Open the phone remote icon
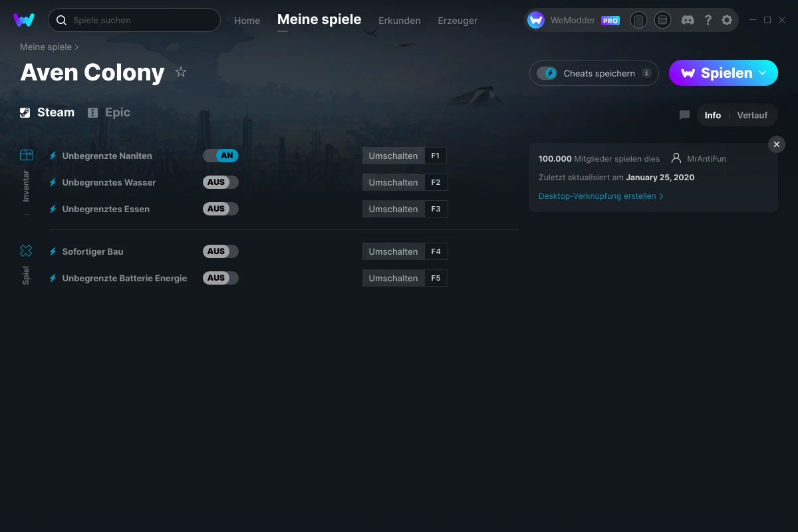798x532 pixels. (x=638, y=20)
